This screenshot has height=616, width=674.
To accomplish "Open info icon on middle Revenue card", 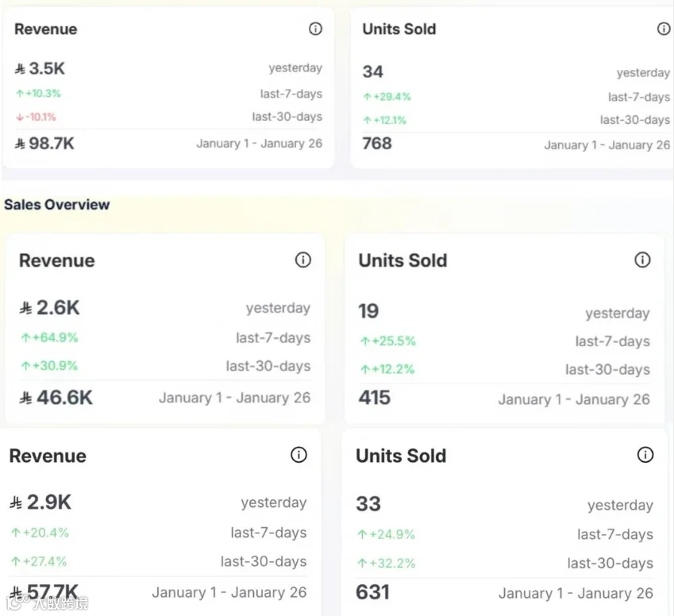I will click(x=303, y=260).
